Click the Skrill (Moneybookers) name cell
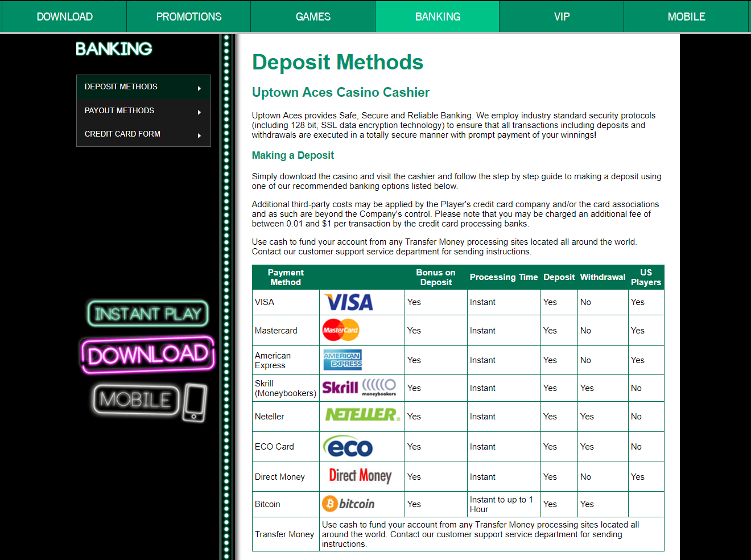 click(286, 388)
